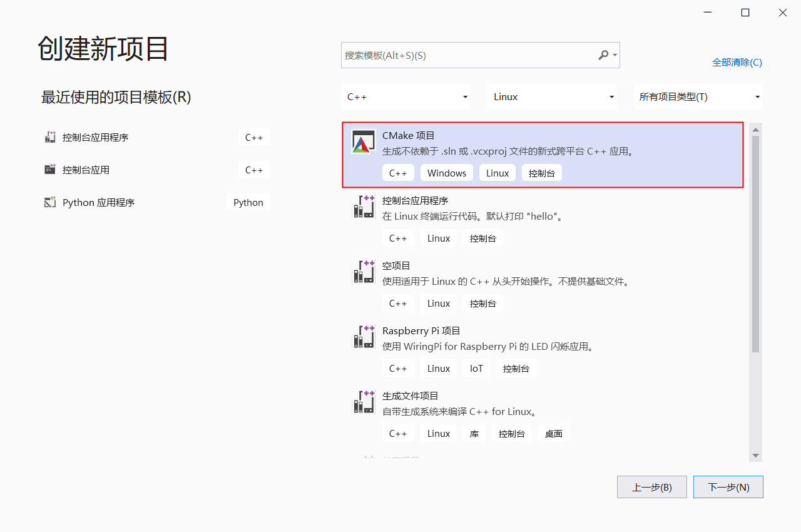Click the 空项目 description text
The height and width of the screenshot is (532, 801).
506,282
